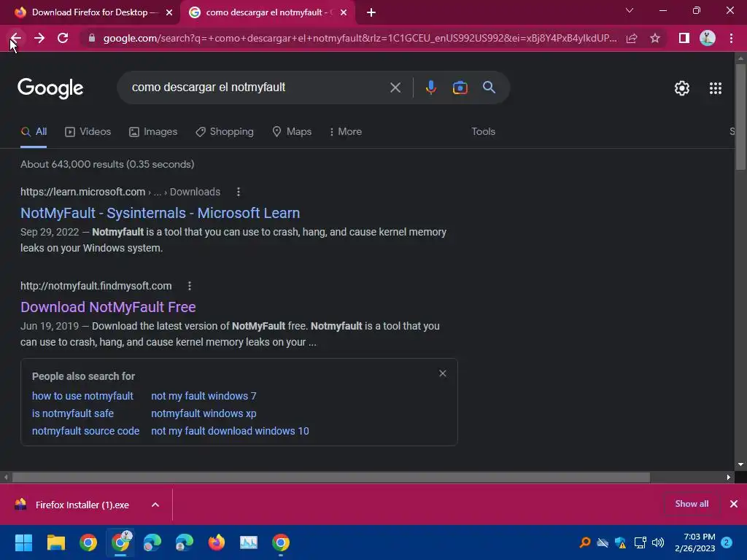The height and width of the screenshot is (560, 747).
Task: Click the horizontal page scrollbar
Action: [331, 477]
